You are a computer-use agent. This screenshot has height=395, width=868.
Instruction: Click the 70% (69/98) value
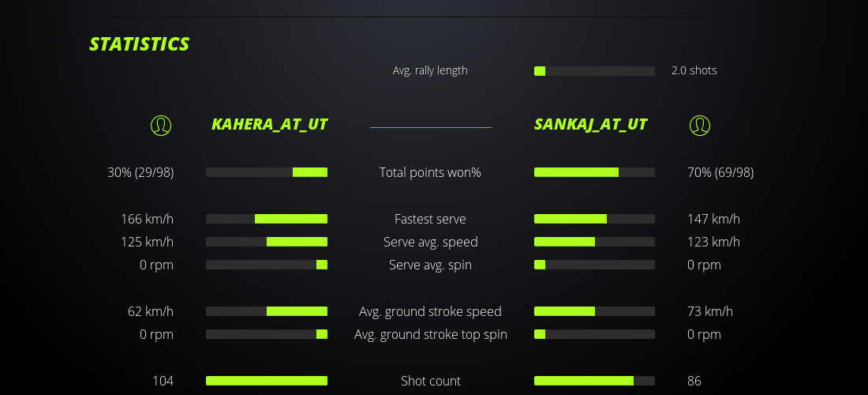720,172
